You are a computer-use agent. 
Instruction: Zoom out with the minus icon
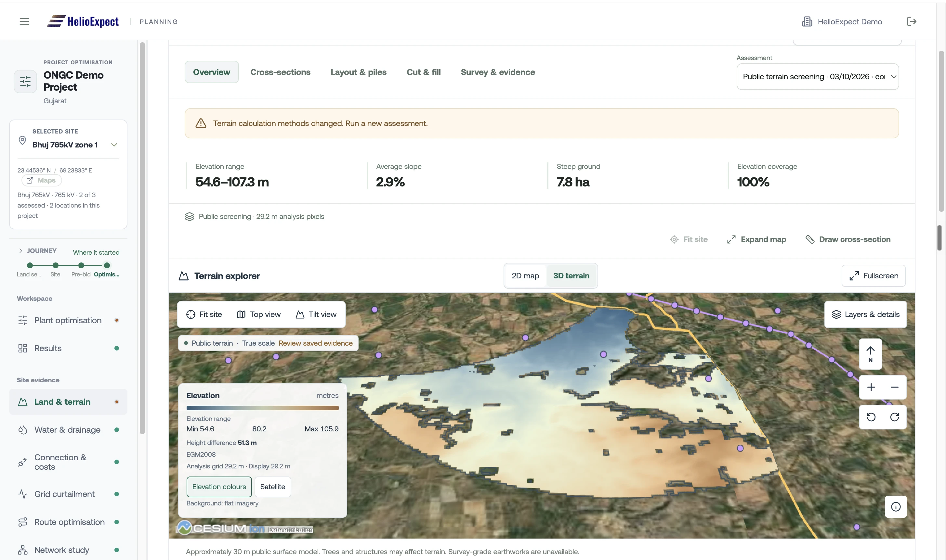[x=894, y=387]
